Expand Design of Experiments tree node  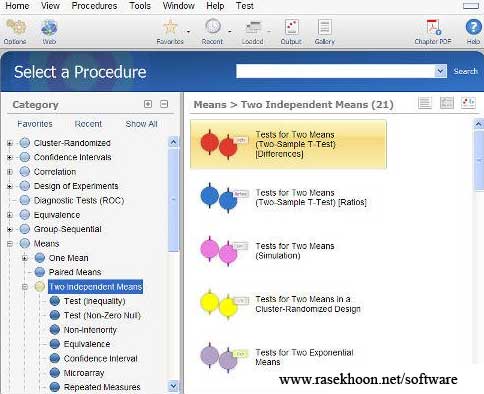coord(10,186)
